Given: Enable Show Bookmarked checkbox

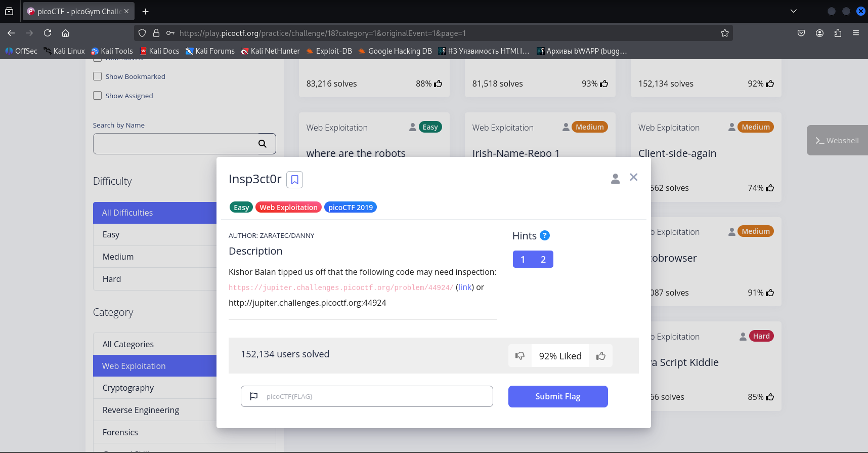Looking at the screenshot, I should (98, 76).
